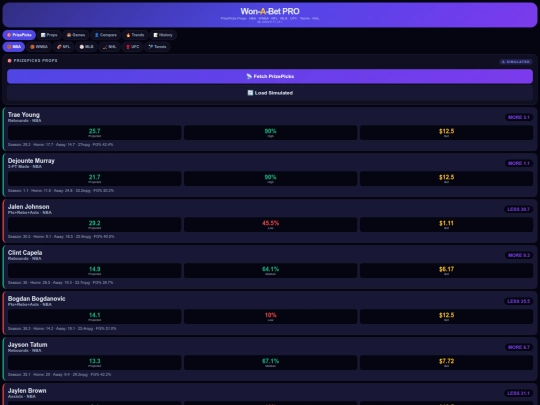Click Jaylen Brown's LESS 31.1 badge

tap(518, 393)
